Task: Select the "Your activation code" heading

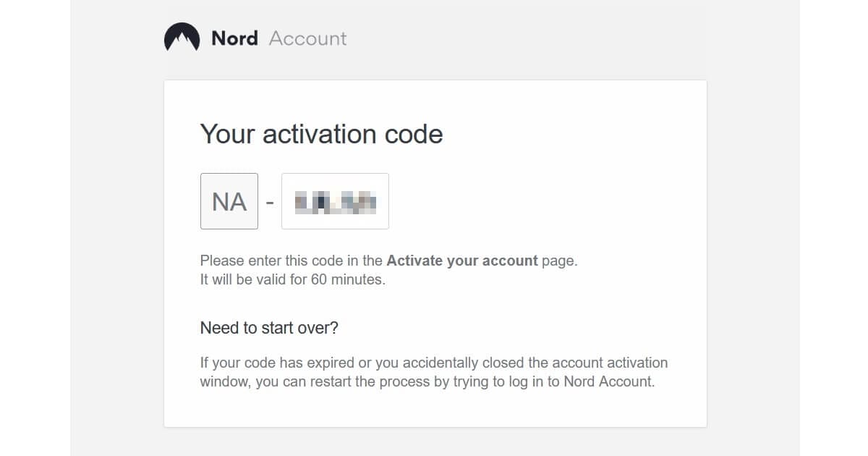Action: (321, 134)
